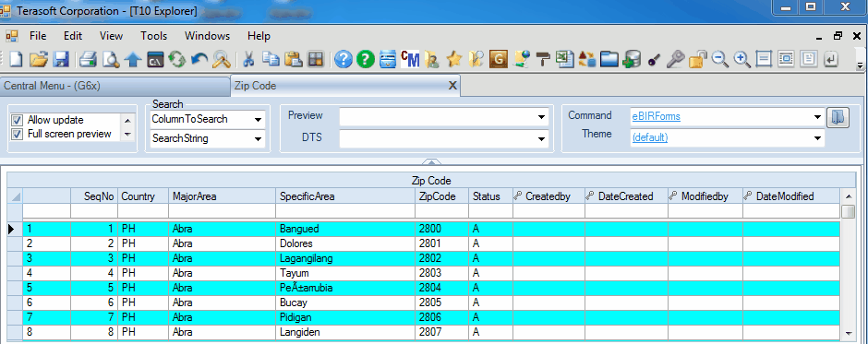
Task: Click the ZipCode filter row cell
Action: [441, 211]
